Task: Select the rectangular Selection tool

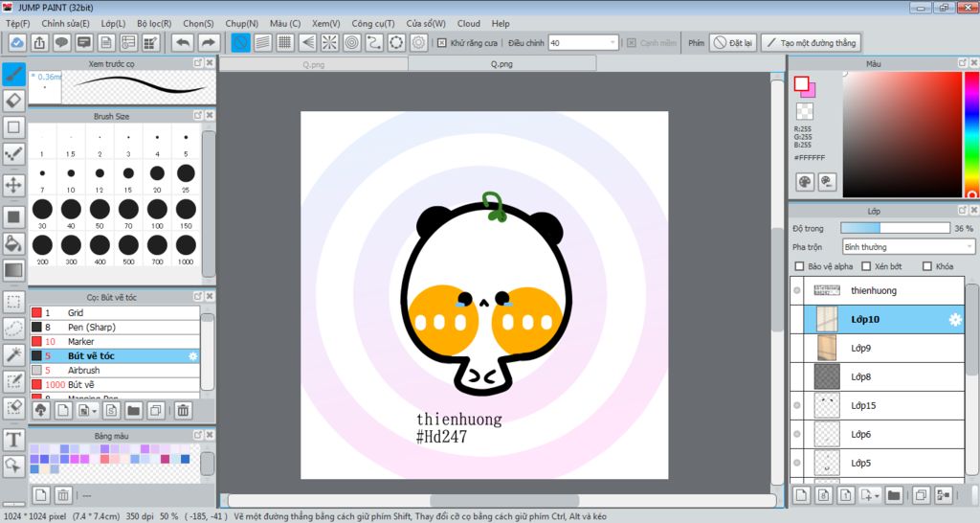Action: [13, 302]
